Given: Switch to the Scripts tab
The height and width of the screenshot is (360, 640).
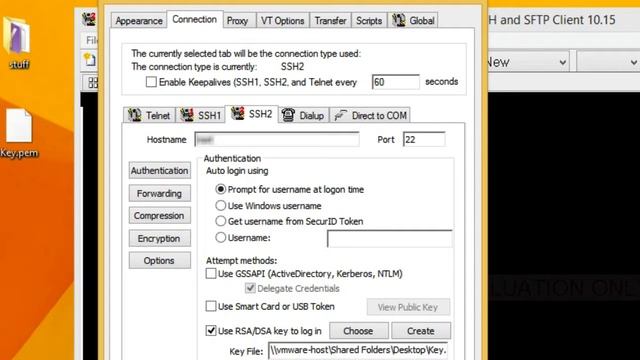Looking at the screenshot, I should pyautogui.click(x=369, y=20).
